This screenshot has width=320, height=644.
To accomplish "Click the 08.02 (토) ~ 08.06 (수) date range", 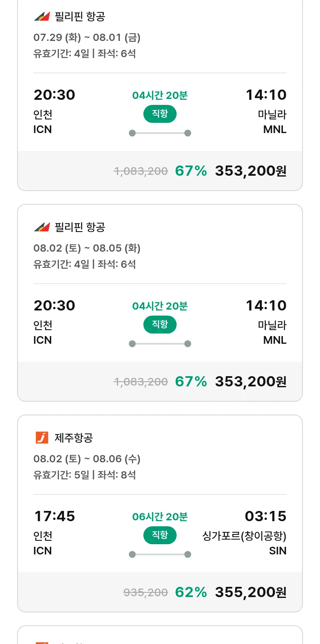I will coord(87,459).
